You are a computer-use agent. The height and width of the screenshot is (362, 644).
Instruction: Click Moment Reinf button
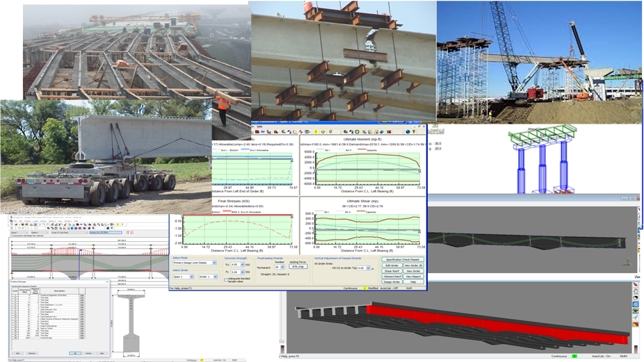tap(392, 277)
